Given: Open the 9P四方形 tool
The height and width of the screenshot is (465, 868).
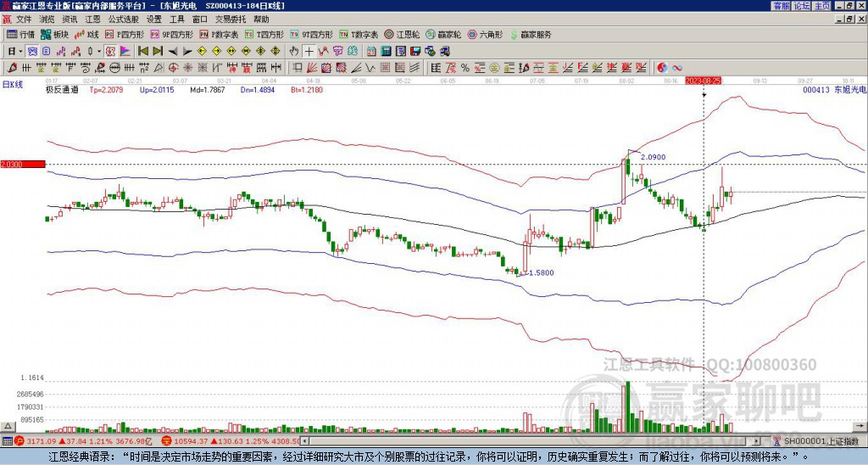Looking at the screenshot, I should 171,34.
